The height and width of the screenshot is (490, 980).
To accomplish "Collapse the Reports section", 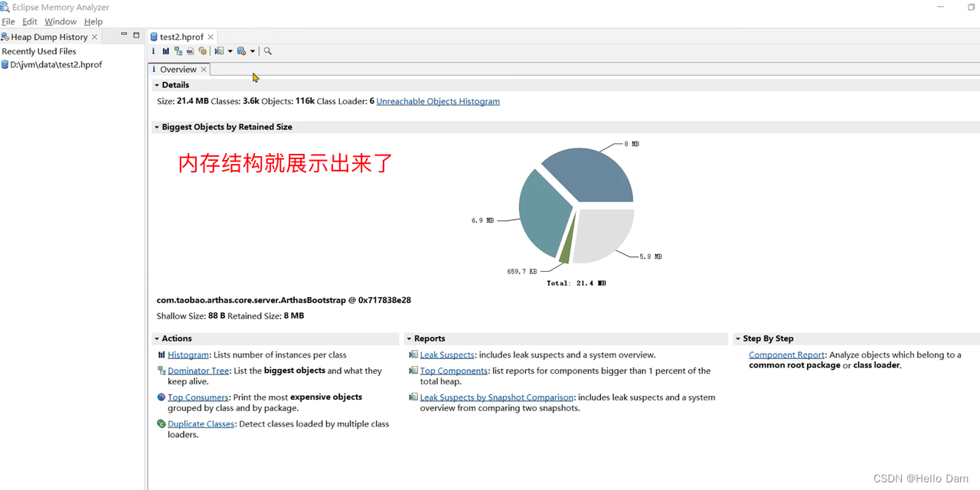I will coord(409,338).
